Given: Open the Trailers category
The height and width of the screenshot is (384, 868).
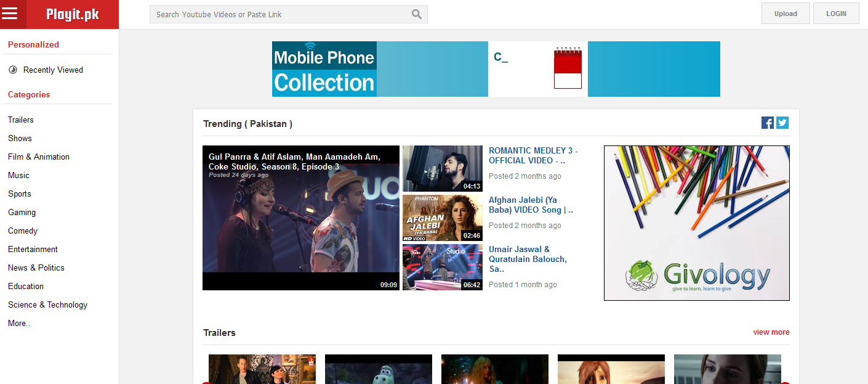Looking at the screenshot, I should point(21,120).
